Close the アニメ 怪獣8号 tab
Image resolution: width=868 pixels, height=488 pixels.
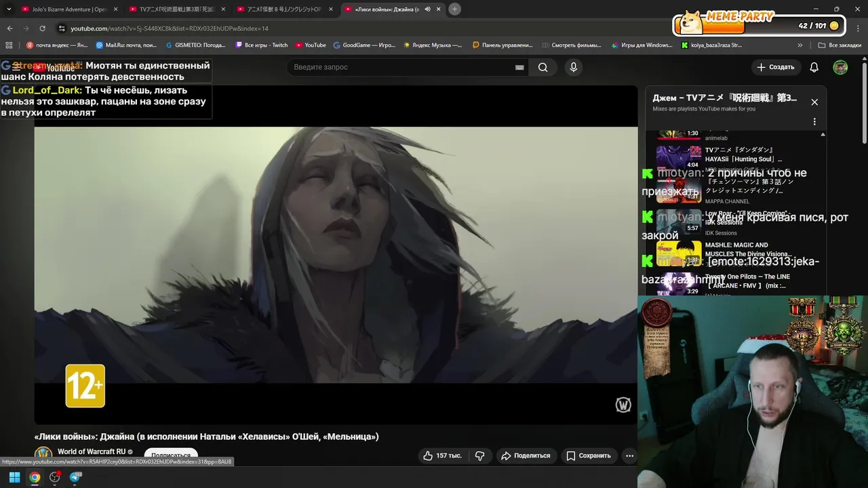coord(331,9)
